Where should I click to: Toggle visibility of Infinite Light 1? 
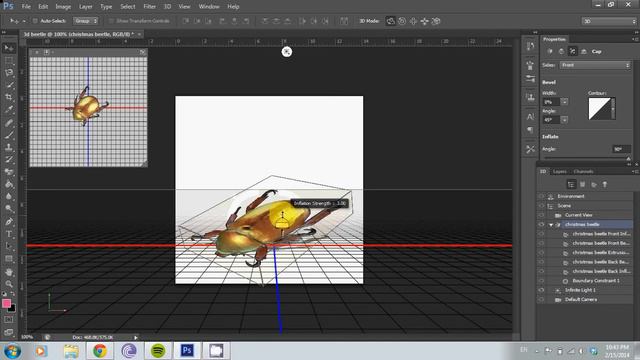click(x=541, y=290)
